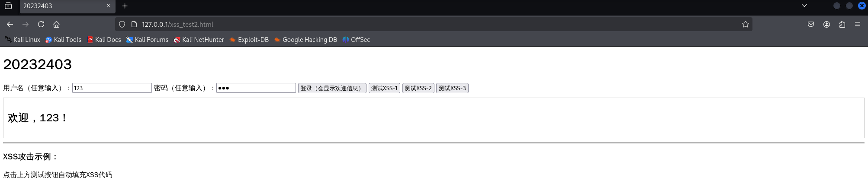The image size is (868, 187).
Task: Open OffSec bookmark
Action: click(x=356, y=39)
